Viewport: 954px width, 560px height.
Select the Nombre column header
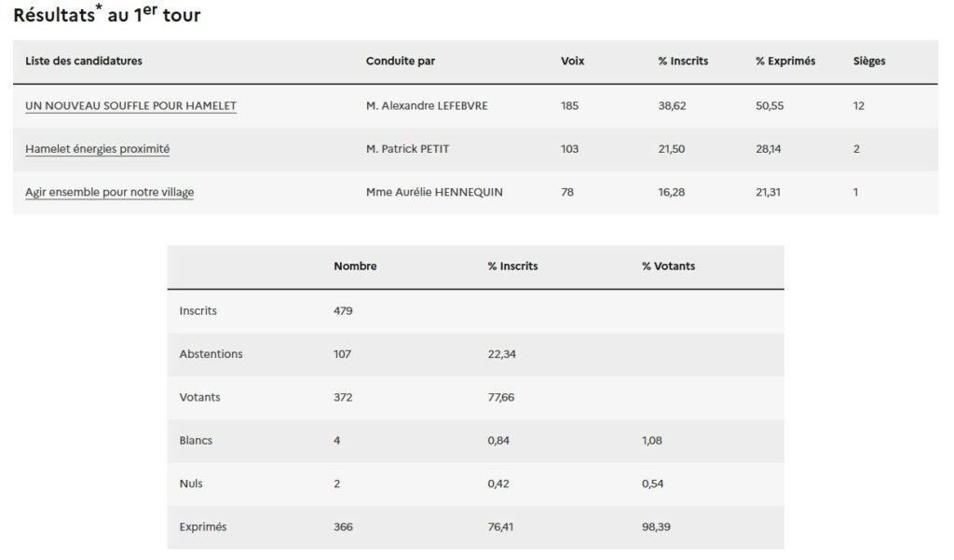(x=355, y=266)
